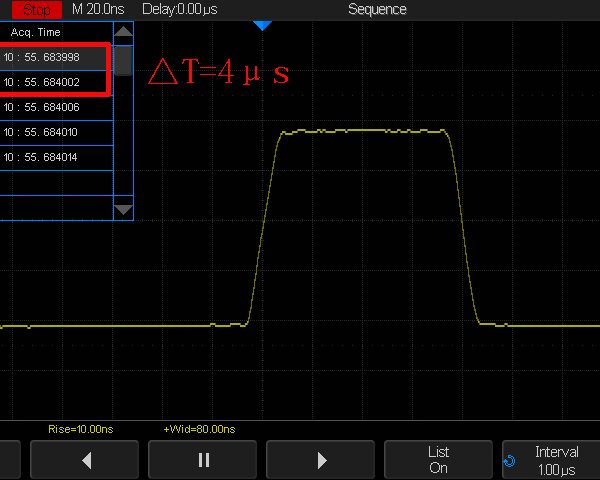
Task: Select the Interval 1.00µs softkey
Action: (556, 460)
